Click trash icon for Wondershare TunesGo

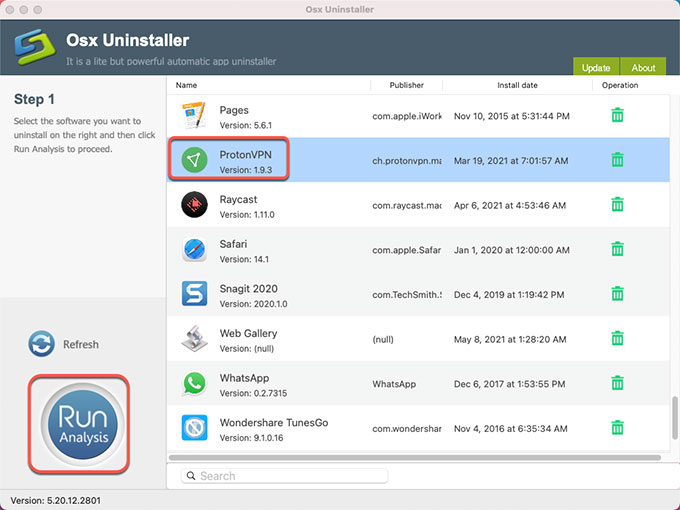click(618, 428)
